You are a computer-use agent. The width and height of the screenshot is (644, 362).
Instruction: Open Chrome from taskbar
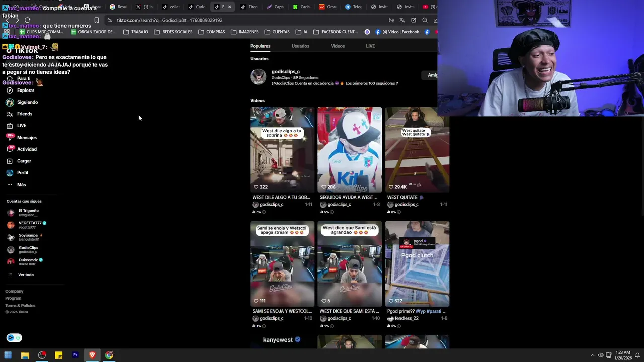[x=109, y=355]
